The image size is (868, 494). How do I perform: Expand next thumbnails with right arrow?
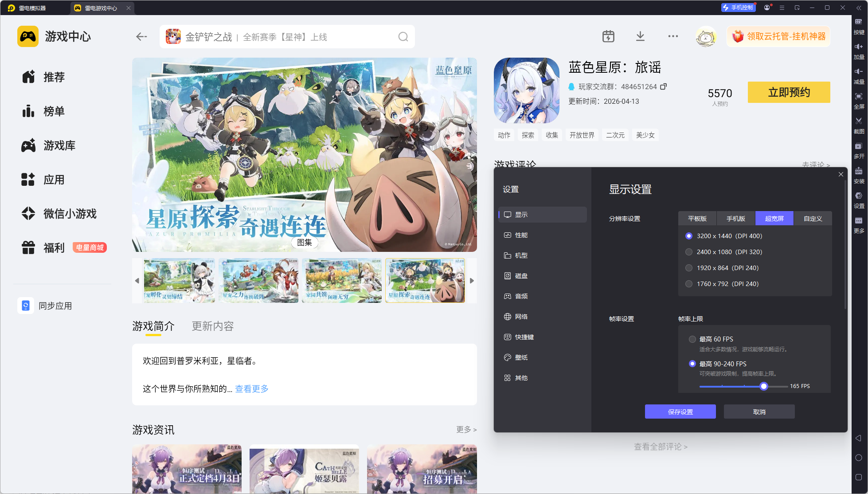coord(472,281)
